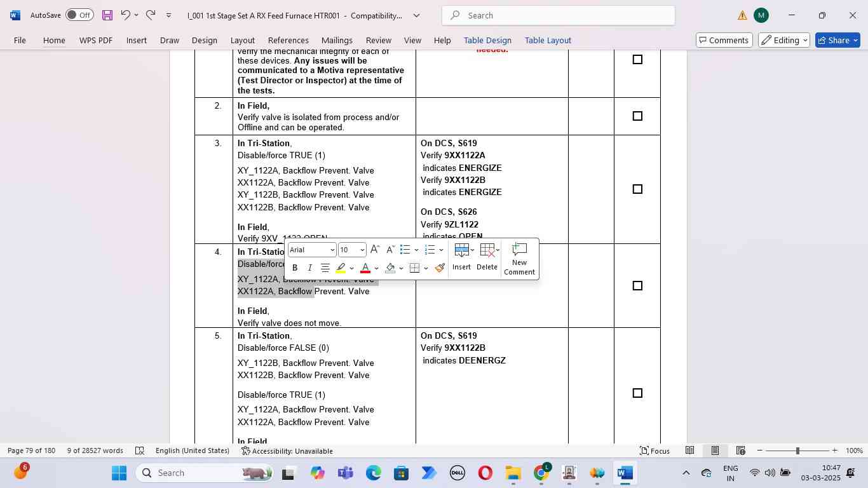The image size is (868, 488).
Task: Open Customize Quick Access Toolbar arrow
Action: pyautogui.click(x=168, y=15)
